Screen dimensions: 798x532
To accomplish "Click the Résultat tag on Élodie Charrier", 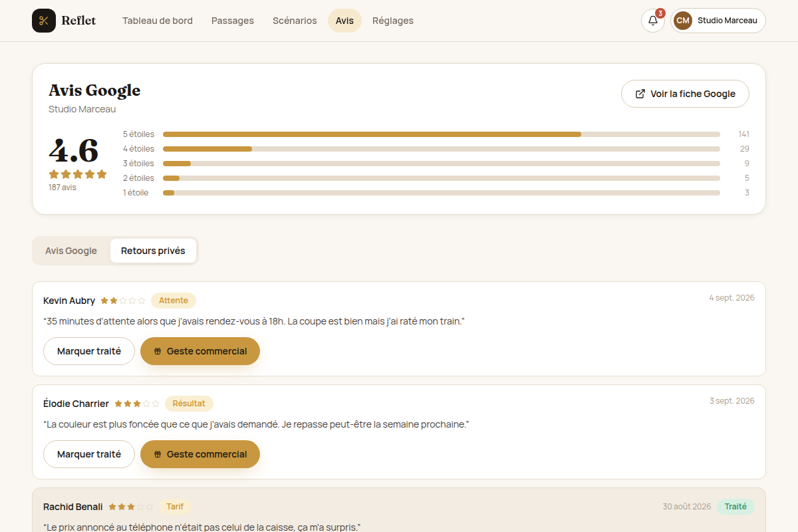I will (189, 404).
